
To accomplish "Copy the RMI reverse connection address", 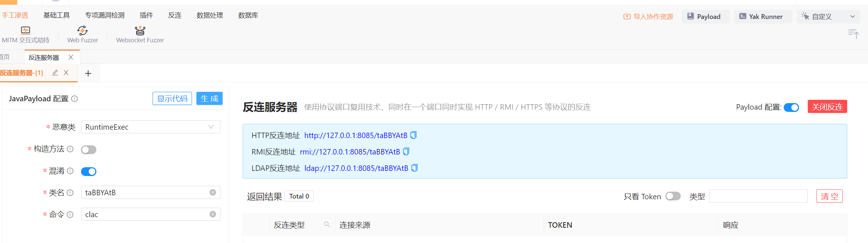I will click(x=406, y=152).
